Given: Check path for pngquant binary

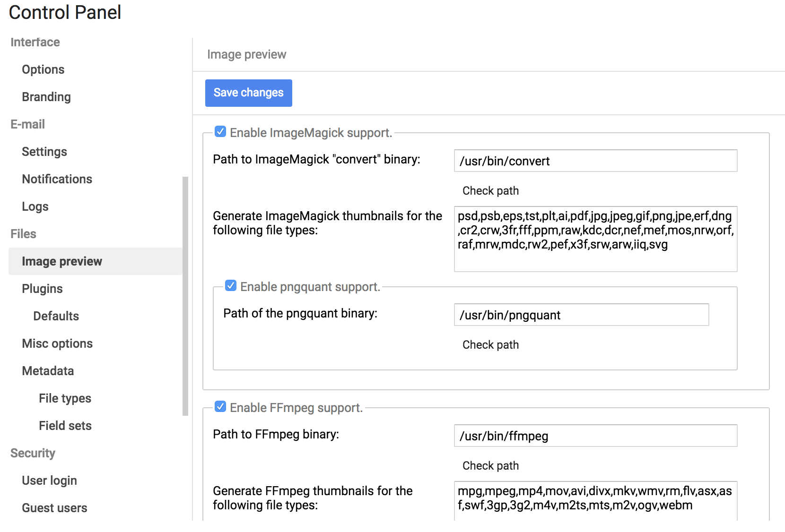Looking at the screenshot, I should click(490, 345).
